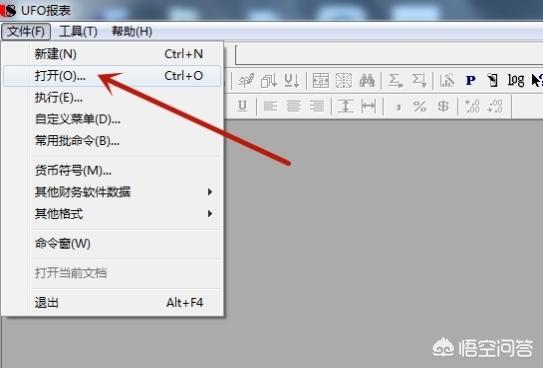This screenshot has width=543, height=368.
Task: Select the summation sigma icon
Action: coord(395,81)
